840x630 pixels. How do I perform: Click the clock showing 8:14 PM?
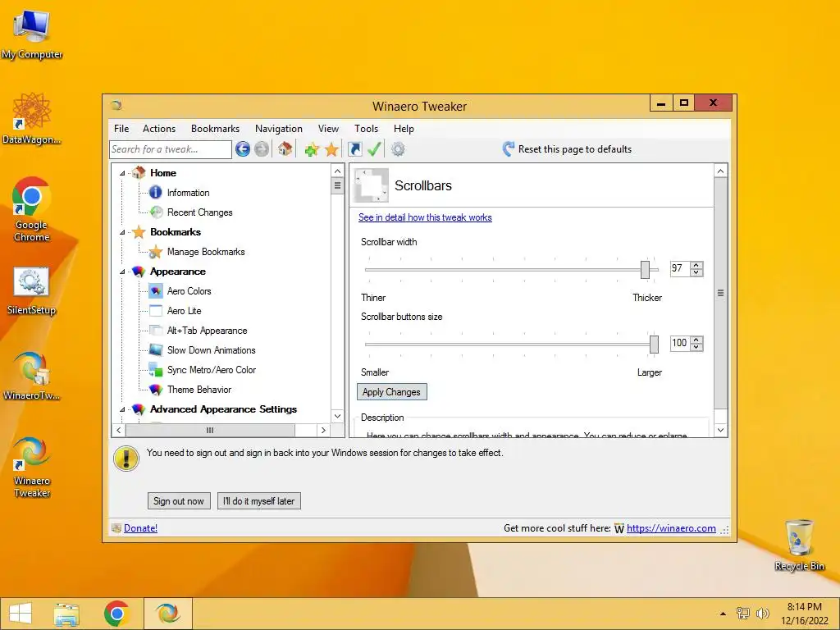click(804, 607)
